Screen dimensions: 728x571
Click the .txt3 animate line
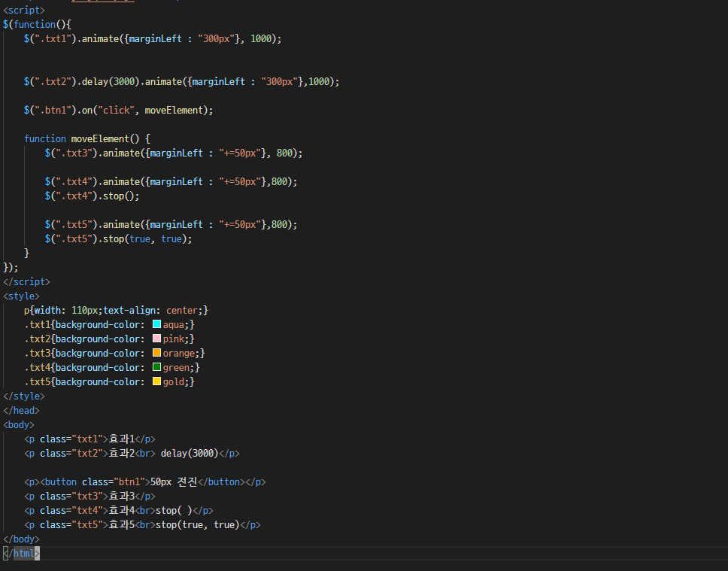click(x=174, y=153)
